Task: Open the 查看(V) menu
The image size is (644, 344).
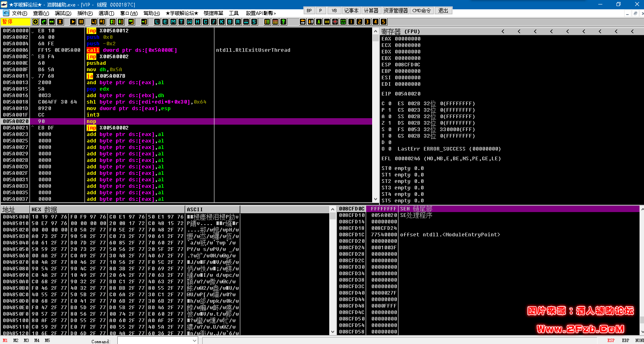Action: pos(41,13)
